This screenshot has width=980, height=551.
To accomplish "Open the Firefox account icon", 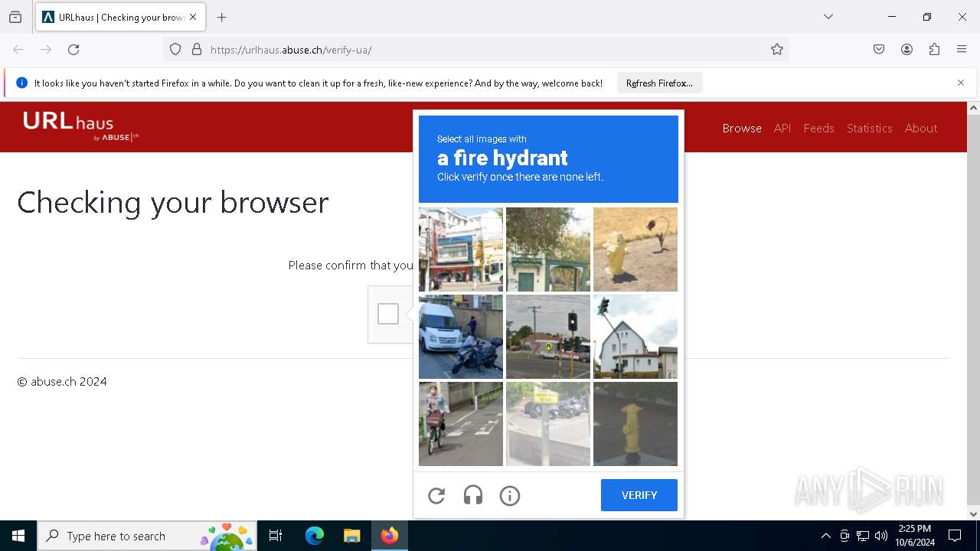I will [x=906, y=50].
